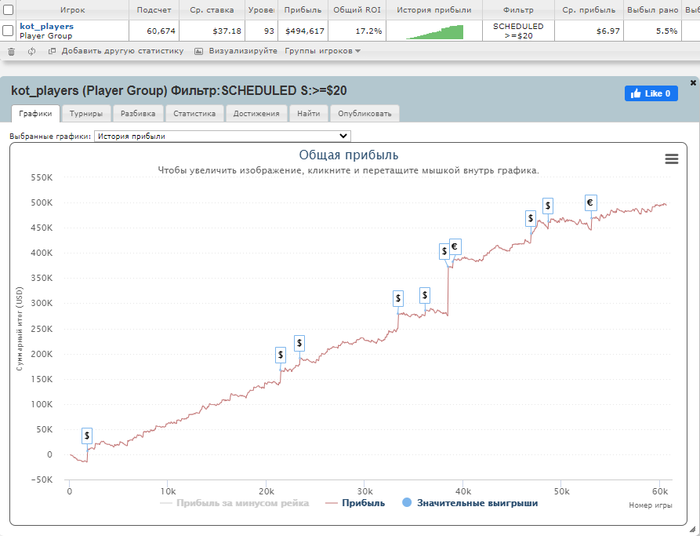Open the chart hamburger menu icon
Viewport: 700px width, 536px height.
tap(671, 158)
